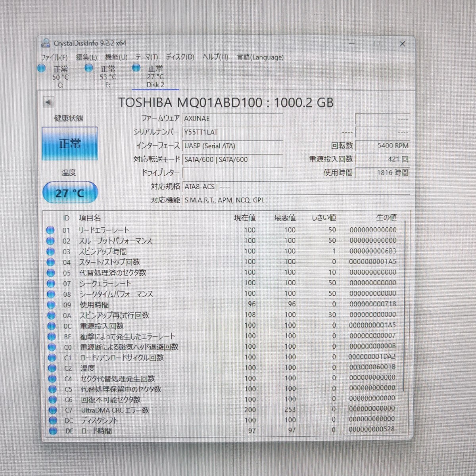Select the Disk 2 status circle
Screen dimensions: 476x476
[x=136, y=68]
